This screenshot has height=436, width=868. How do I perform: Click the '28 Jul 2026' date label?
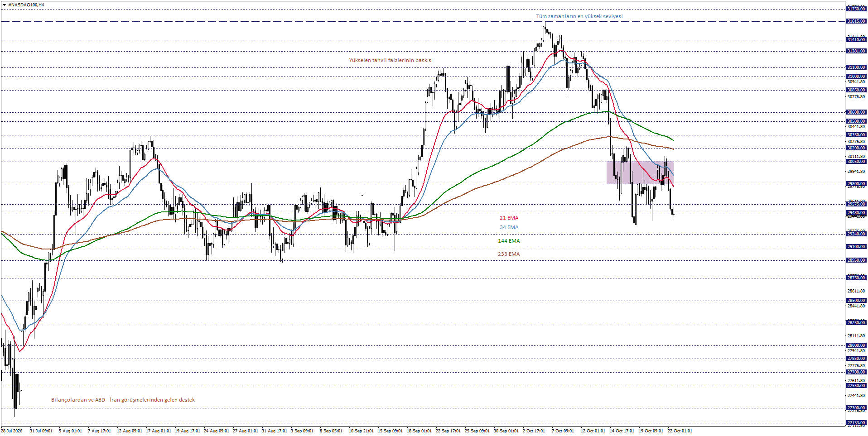point(12,431)
